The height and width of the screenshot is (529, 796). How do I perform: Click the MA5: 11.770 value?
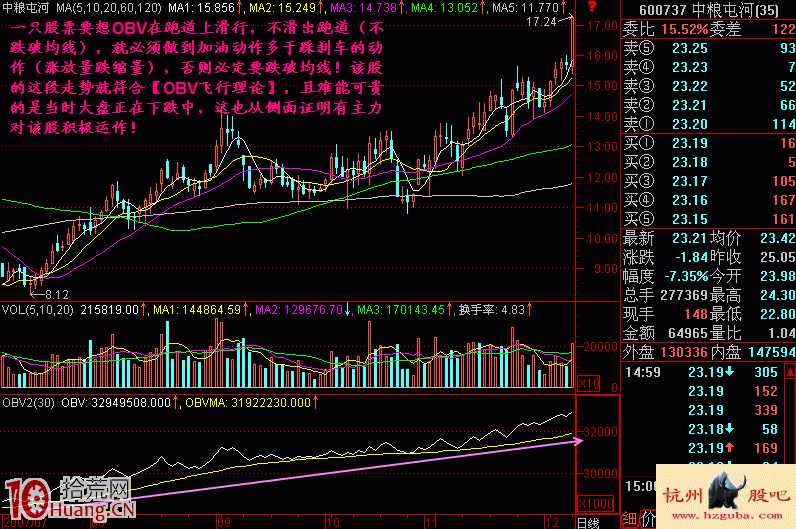tap(525, 8)
